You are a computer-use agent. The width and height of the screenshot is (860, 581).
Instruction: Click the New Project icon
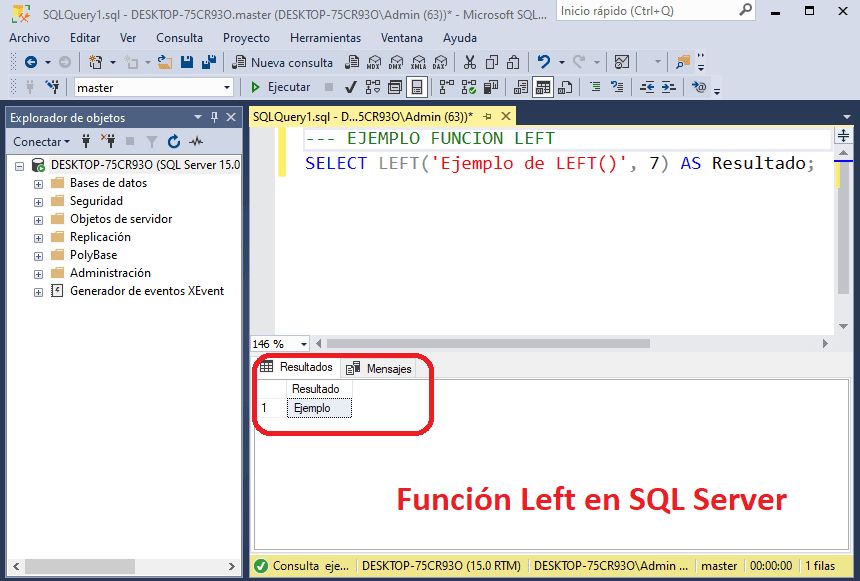(x=95, y=63)
